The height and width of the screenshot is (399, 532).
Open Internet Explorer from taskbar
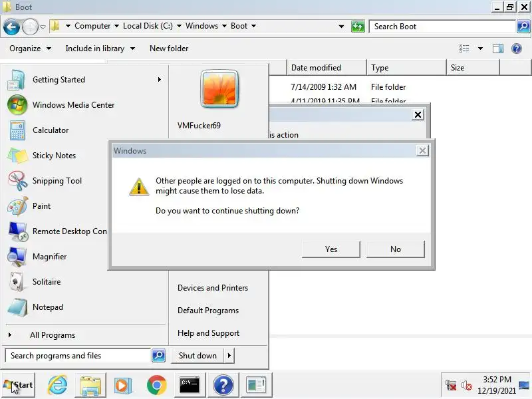[x=58, y=385]
